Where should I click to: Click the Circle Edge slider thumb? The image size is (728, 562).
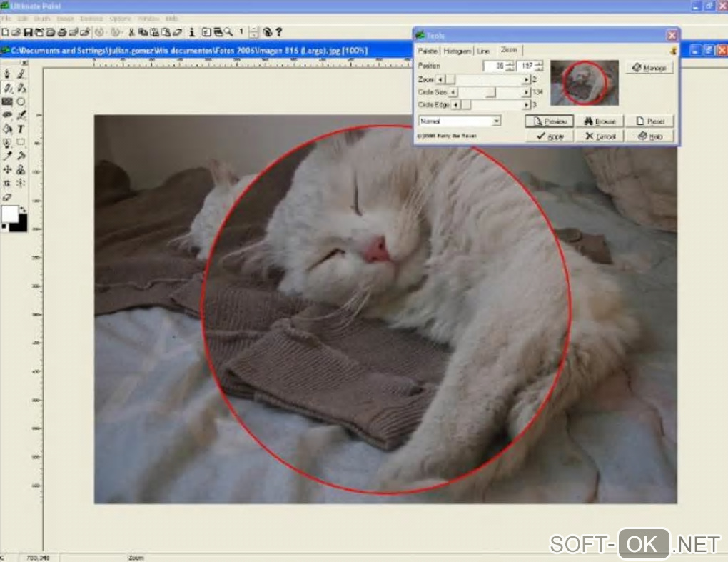[x=466, y=104]
